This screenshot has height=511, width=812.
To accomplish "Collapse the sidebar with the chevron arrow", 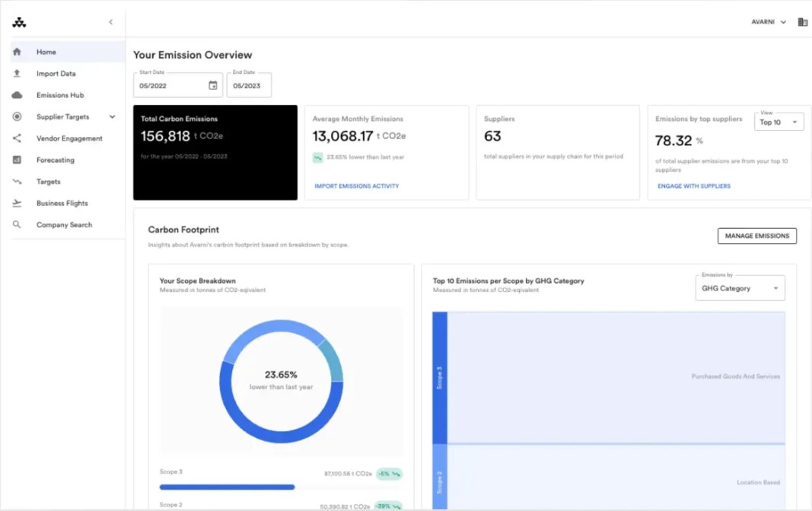I will click(x=111, y=22).
